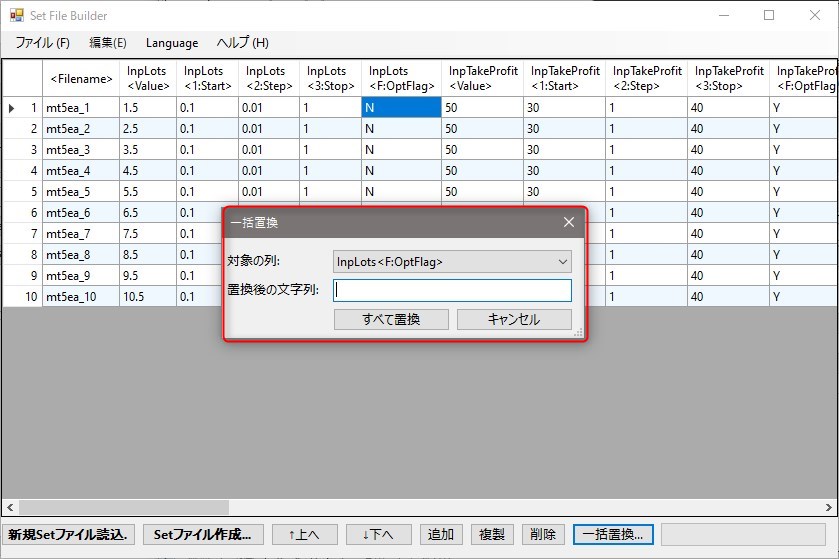Select OptFlag N cell in mt5ea_3 row
This screenshot has width=839, height=559.
(401, 149)
